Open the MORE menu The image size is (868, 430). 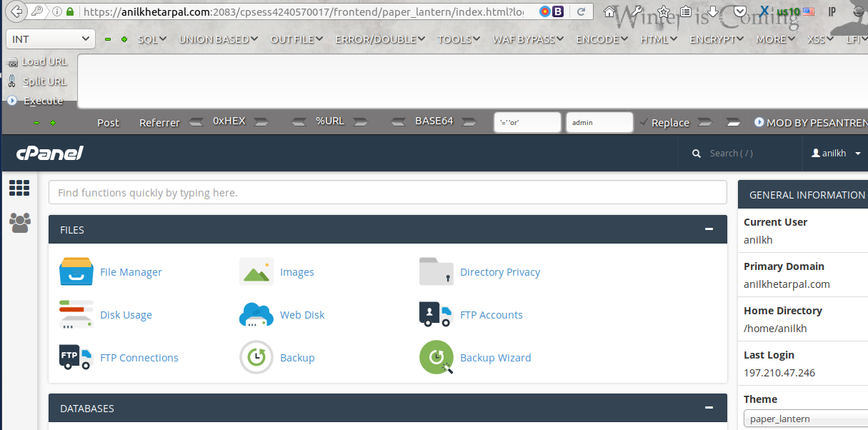click(776, 39)
